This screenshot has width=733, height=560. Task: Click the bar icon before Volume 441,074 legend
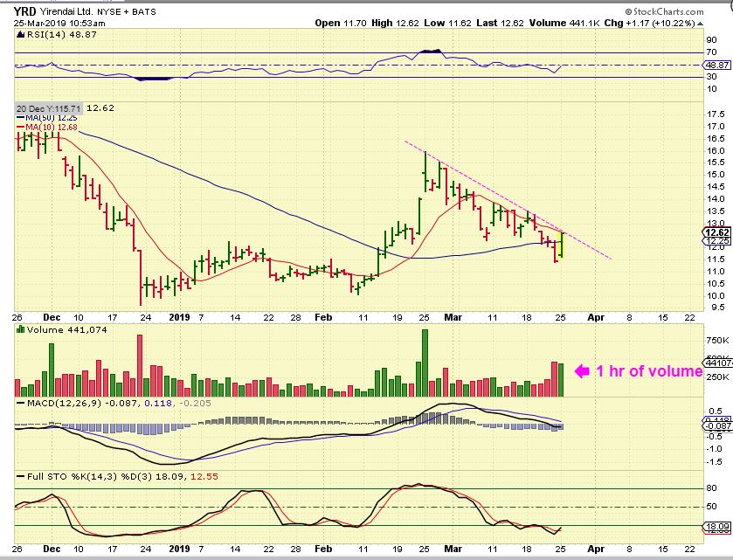pyautogui.click(x=20, y=329)
